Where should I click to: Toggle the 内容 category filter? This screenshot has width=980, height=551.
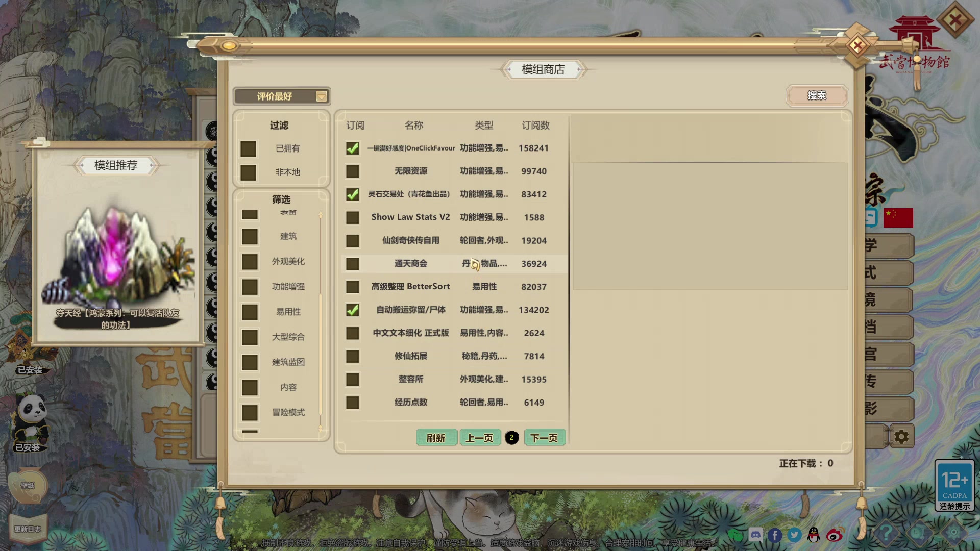pyautogui.click(x=250, y=387)
